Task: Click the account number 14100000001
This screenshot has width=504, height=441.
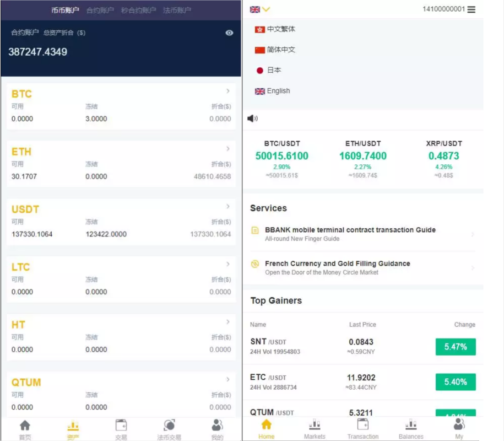Action: click(x=443, y=9)
